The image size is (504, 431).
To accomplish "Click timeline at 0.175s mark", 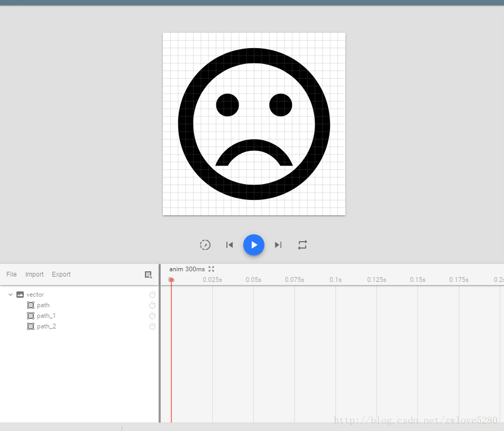I will point(459,280).
